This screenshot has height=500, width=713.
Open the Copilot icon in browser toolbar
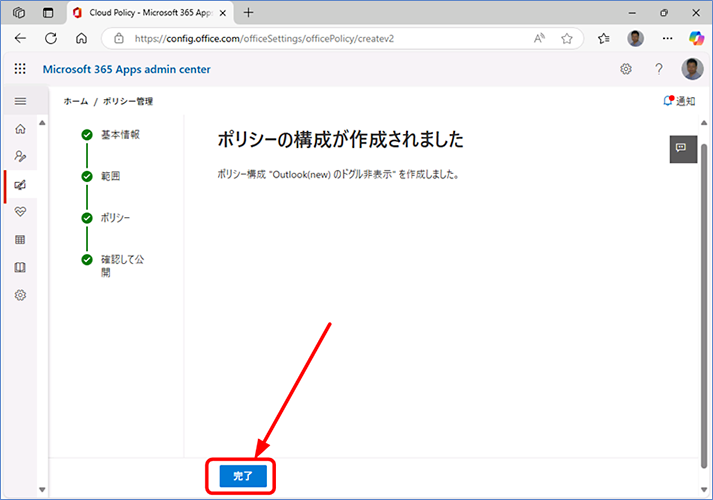(696, 39)
